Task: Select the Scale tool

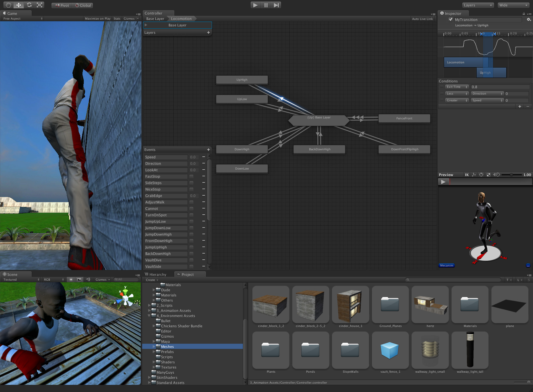Action: pyautogui.click(x=40, y=5)
